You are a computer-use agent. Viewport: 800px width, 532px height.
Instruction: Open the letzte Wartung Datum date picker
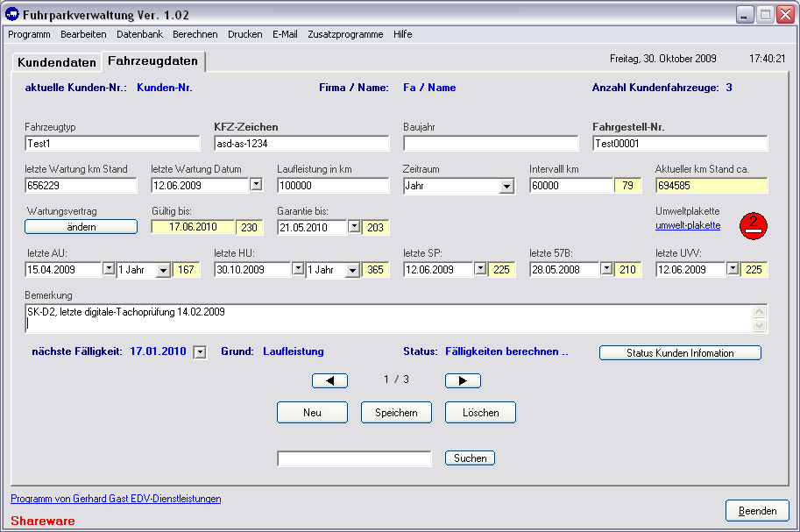pyautogui.click(x=256, y=185)
